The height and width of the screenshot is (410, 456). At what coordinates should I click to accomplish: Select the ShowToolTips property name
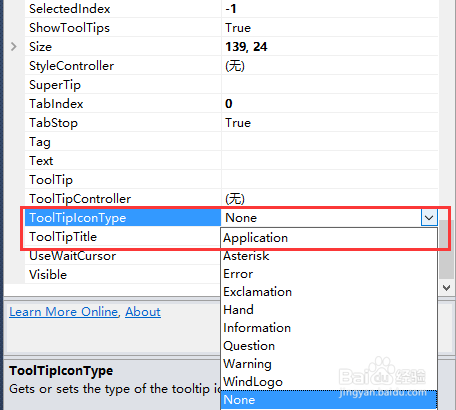pyautogui.click(x=69, y=28)
